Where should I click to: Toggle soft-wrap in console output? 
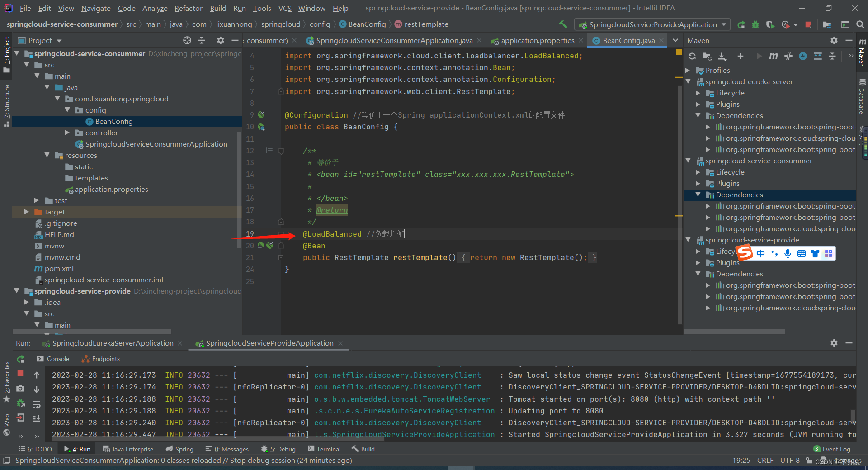click(37, 404)
